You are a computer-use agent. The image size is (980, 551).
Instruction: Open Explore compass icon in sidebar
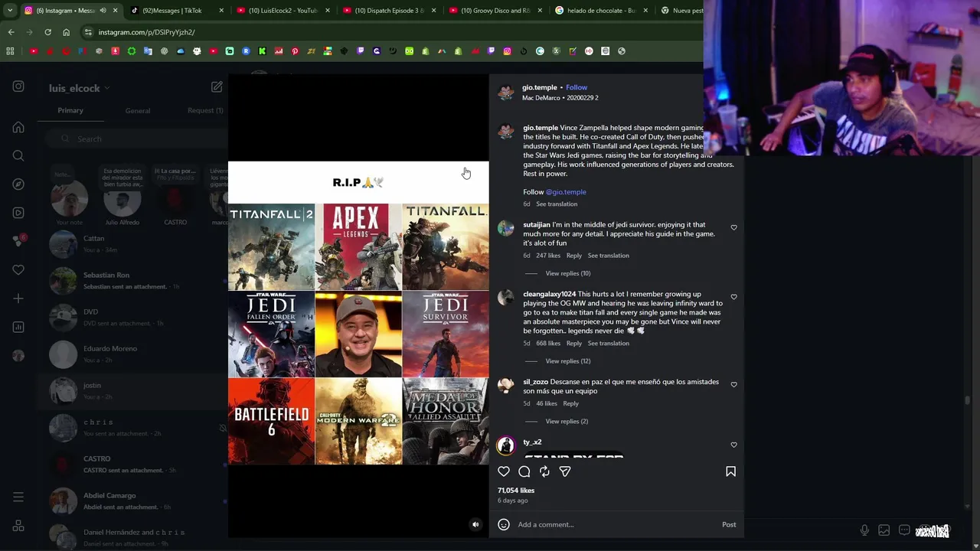[18, 184]
